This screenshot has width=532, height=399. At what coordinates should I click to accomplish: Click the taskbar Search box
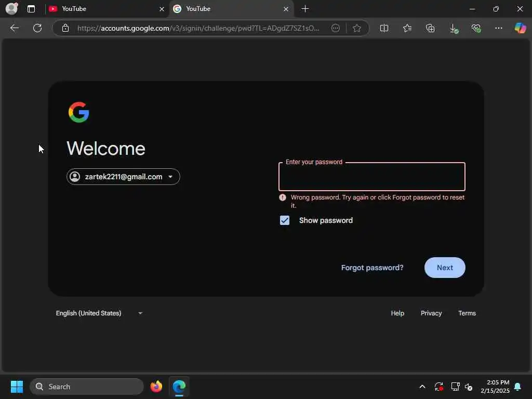[x=87, y=387]
